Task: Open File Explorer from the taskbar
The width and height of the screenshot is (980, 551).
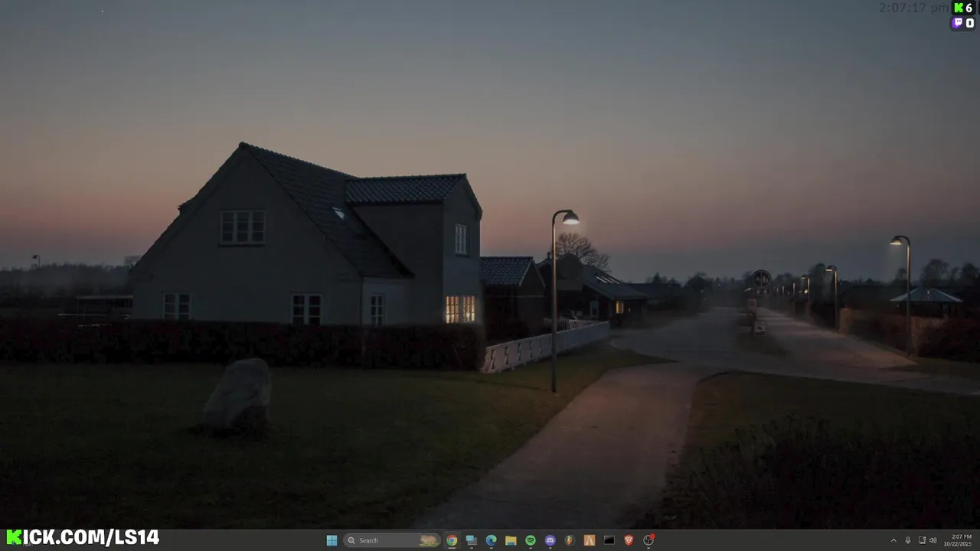Action: coord(511,540)
